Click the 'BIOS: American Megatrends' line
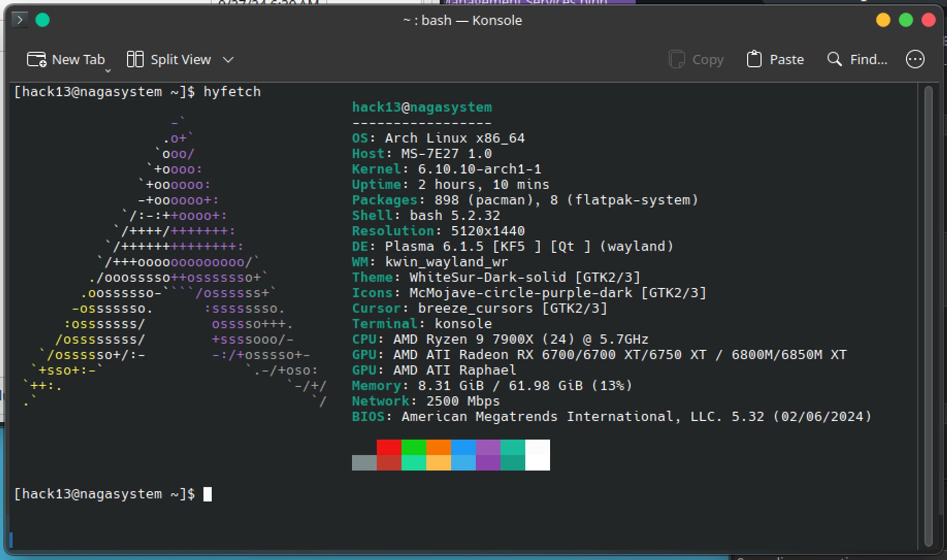This screenshot has height=560, width=947. point(612,417)
